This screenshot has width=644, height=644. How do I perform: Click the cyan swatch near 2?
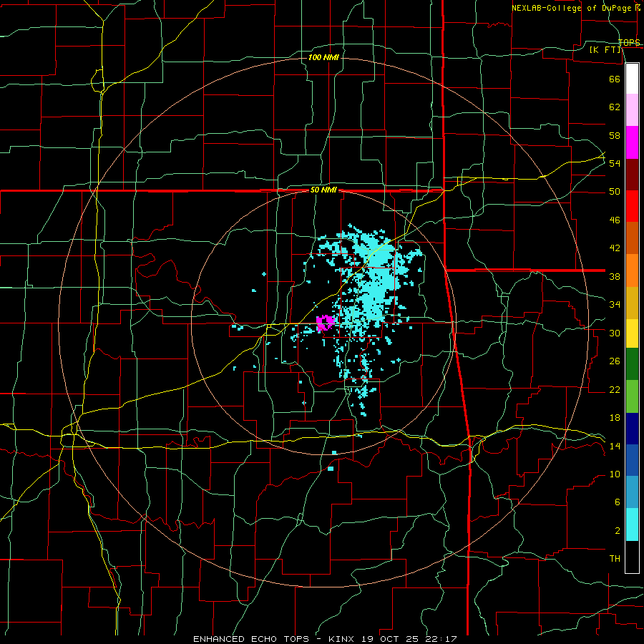[632, 525]
